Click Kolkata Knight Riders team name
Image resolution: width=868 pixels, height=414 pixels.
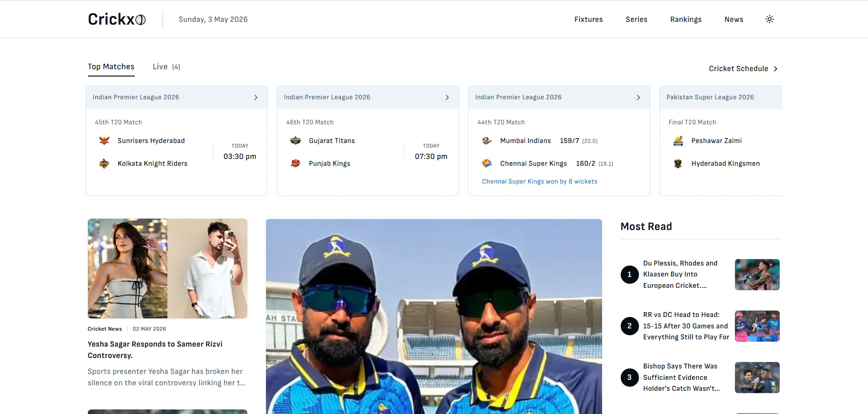click(x=153, y=164)
